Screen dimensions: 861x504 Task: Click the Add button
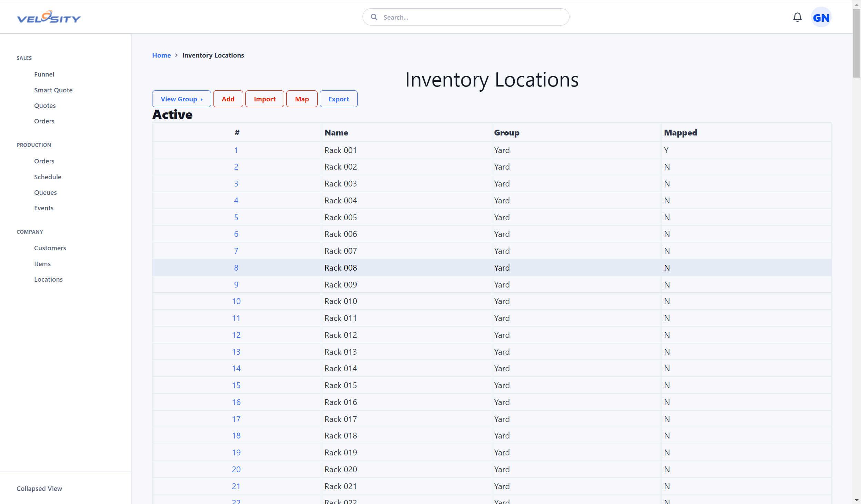(x=228, y=99)
